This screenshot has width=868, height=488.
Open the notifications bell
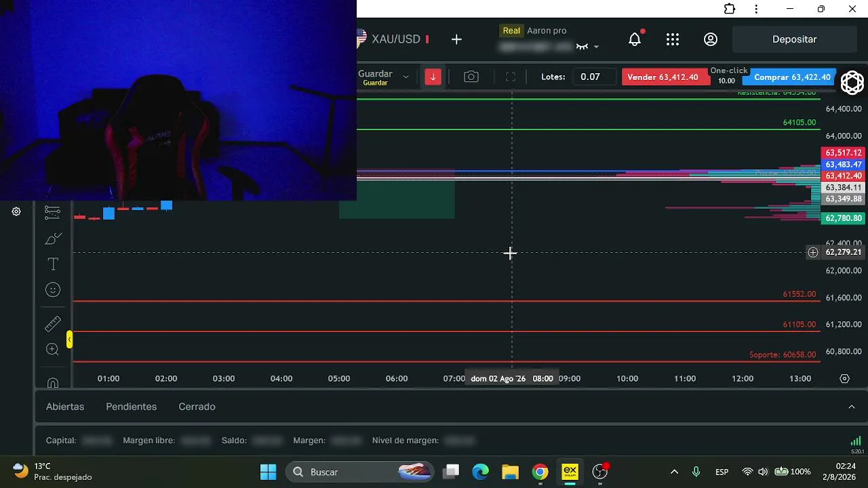point(635,39)
